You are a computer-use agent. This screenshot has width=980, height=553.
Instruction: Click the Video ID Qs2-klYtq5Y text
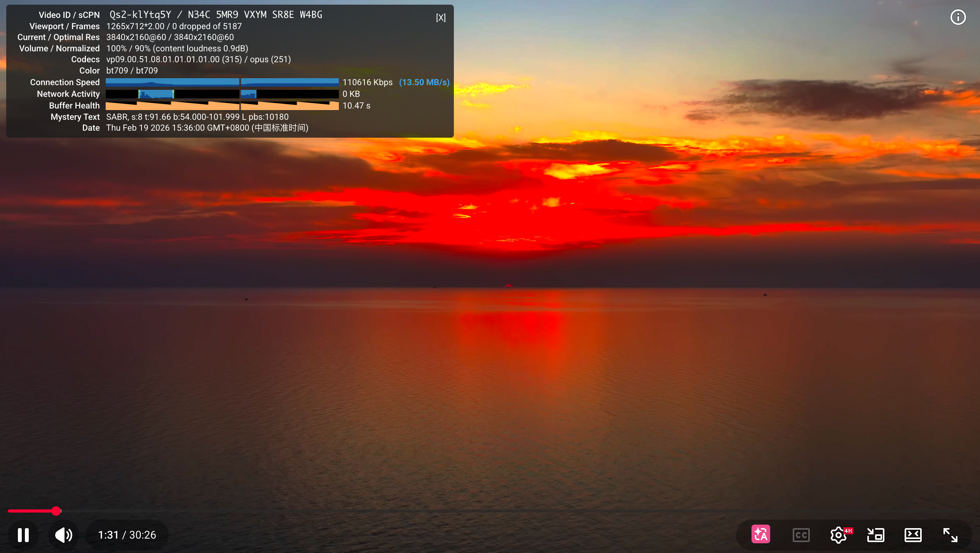(140, 15)
